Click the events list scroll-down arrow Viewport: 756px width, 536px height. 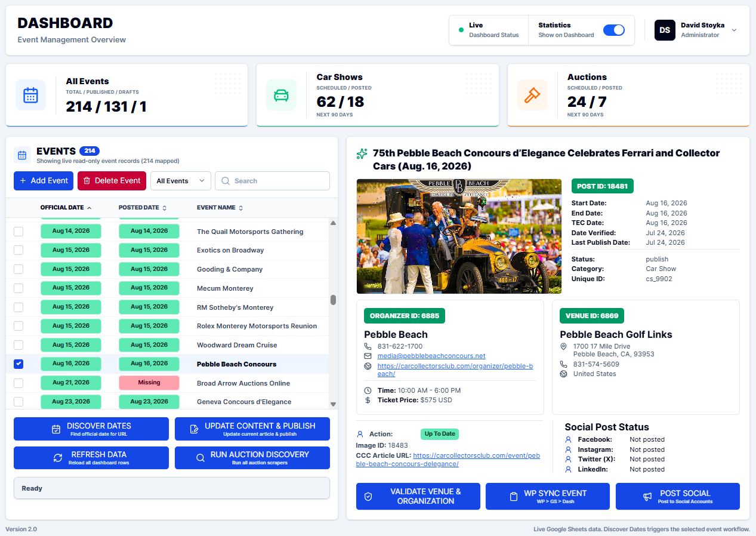[334, 405]
